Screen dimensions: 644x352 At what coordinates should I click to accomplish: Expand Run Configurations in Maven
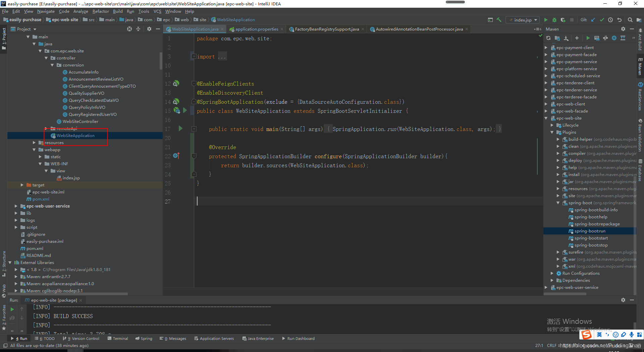click(x=552, y=273)
